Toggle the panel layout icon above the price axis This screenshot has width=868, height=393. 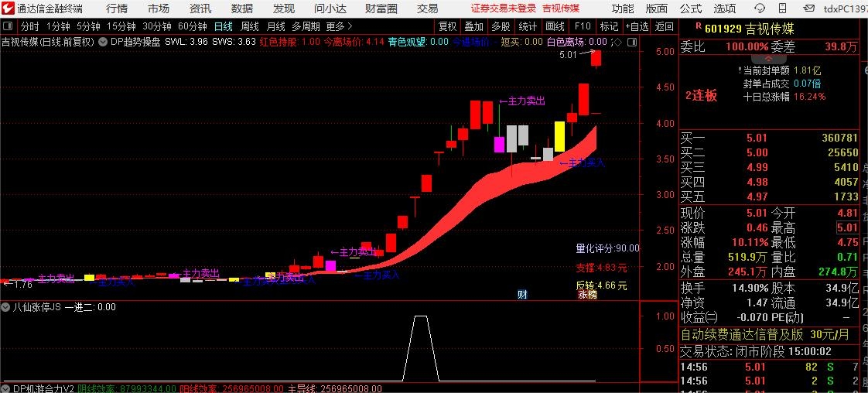632,42
